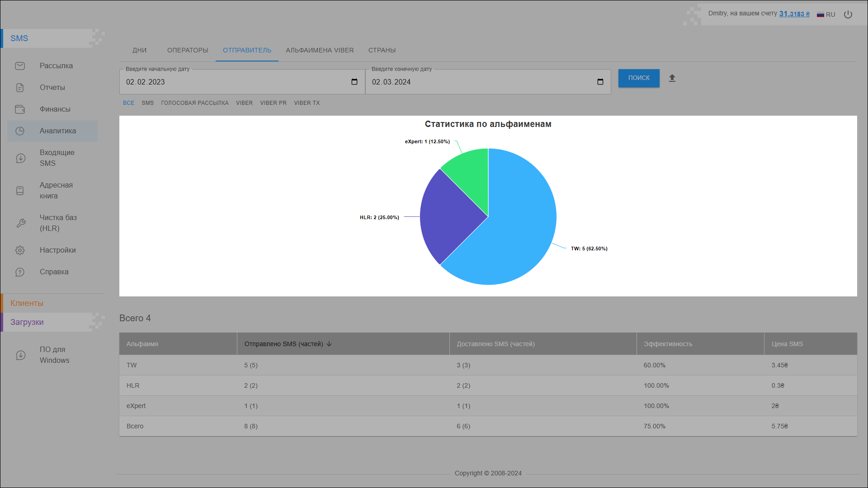Open end date calendar picker
The image size is (868, 488).
[600, 82]
